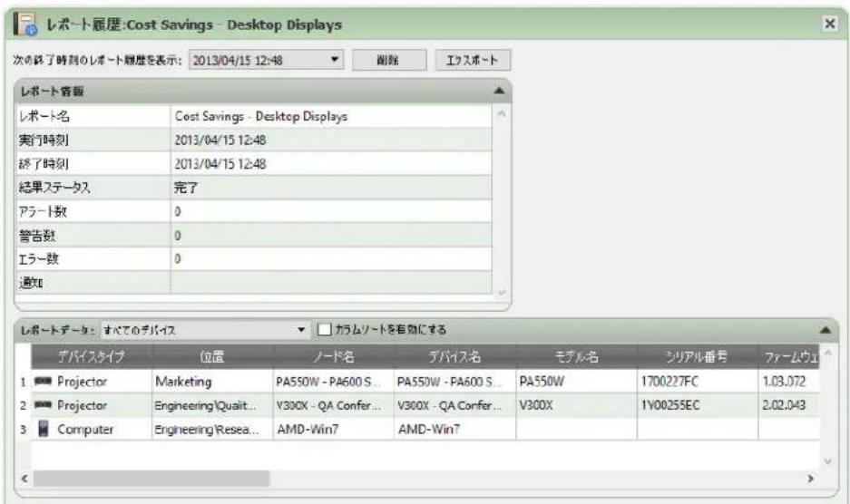This screenshot has width=850, height=504.
Task: Select AMD-Win7 in the node name column
Action: click(x=334, y=429)
